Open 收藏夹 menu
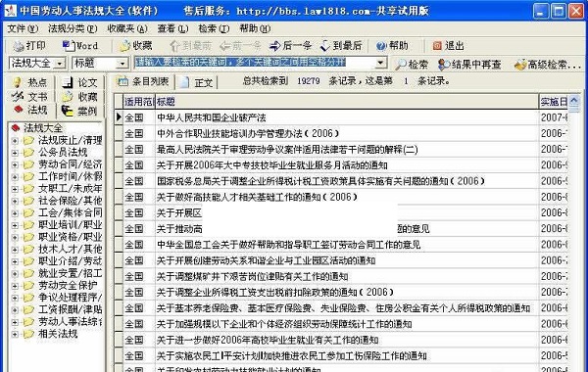This screenshot has height=372, width=588. [x=127, y=28]
